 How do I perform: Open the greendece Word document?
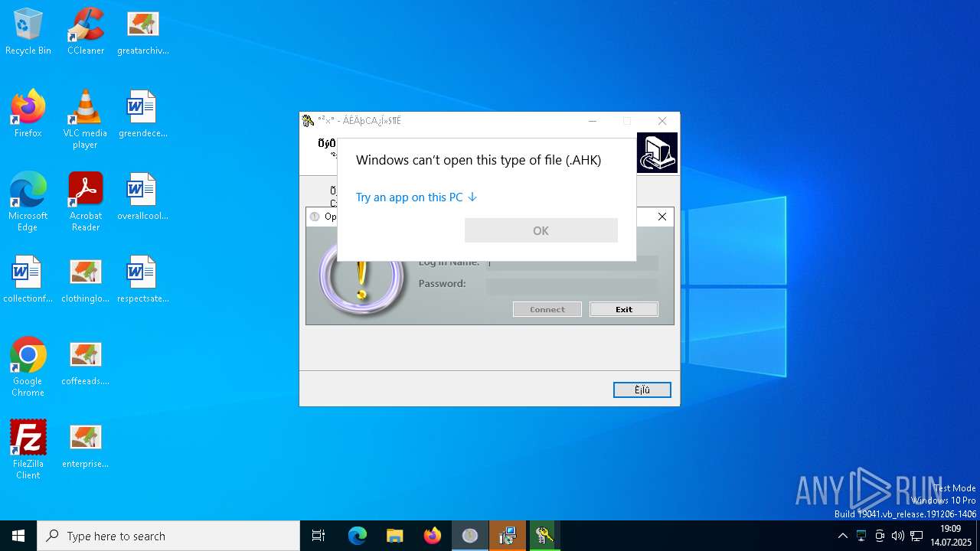click(142, 115)
